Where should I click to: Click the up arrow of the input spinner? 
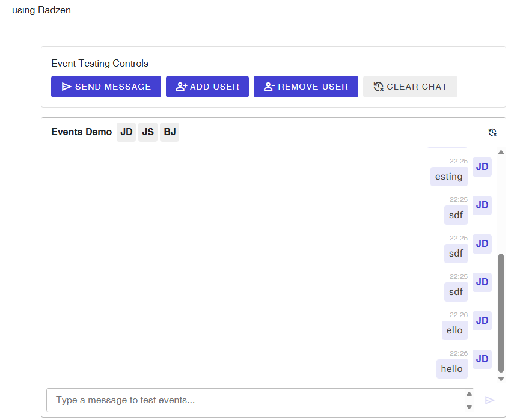tap(470, 395)
